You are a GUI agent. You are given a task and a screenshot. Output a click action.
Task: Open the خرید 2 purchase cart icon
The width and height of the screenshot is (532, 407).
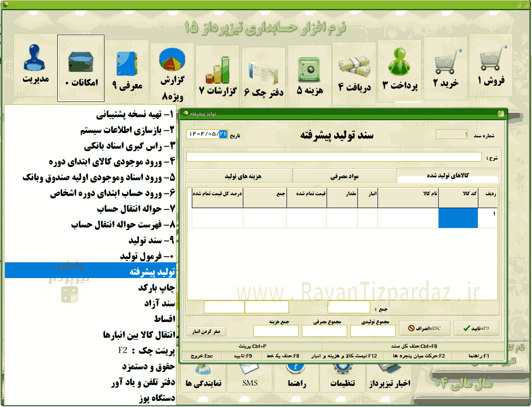pos(445,68)
